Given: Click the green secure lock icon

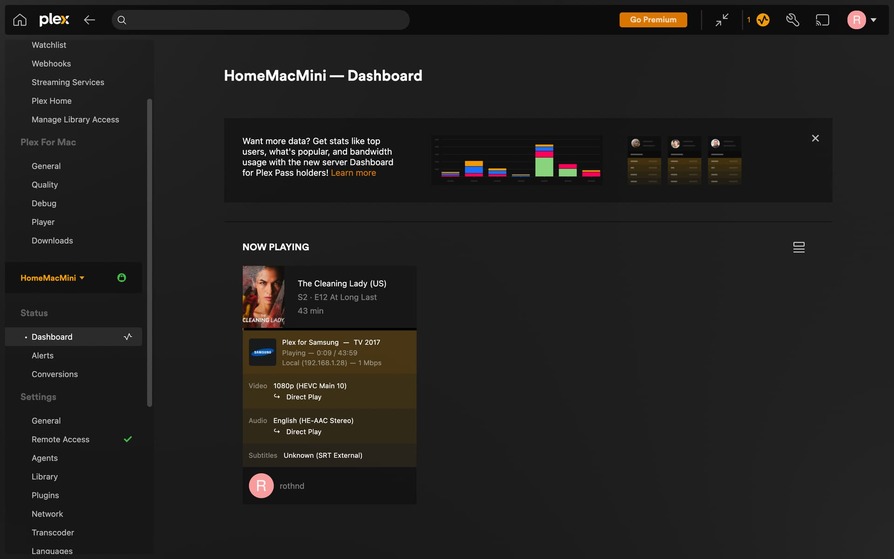Looking at the screenshot, I should [121, 278].
